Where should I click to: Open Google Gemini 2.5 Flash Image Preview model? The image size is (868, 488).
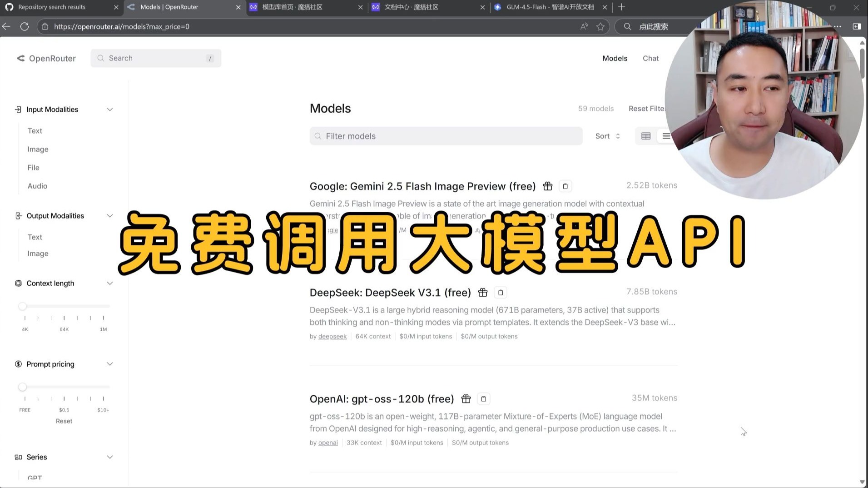coord(423,186)
